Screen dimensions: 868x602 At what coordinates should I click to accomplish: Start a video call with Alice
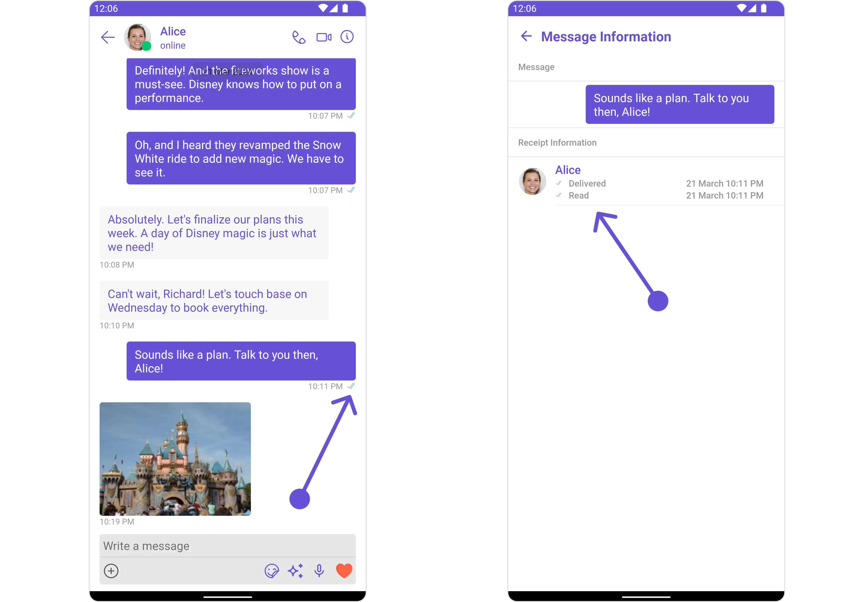pos(324,37)
